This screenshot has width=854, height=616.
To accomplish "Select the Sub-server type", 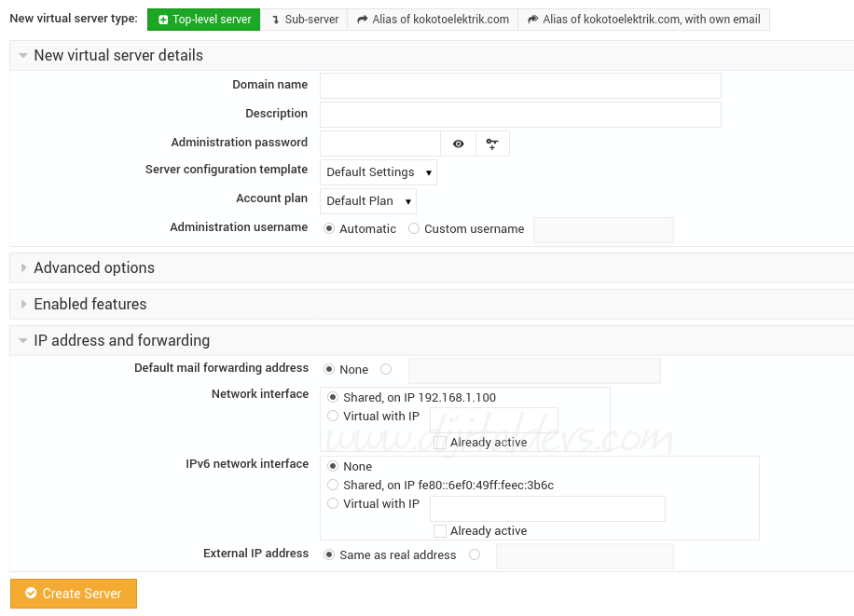I will click(x=304, y=19).
